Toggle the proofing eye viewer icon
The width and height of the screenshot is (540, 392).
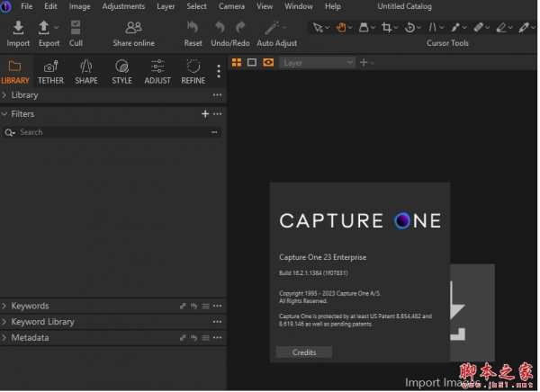pos(268,63)
